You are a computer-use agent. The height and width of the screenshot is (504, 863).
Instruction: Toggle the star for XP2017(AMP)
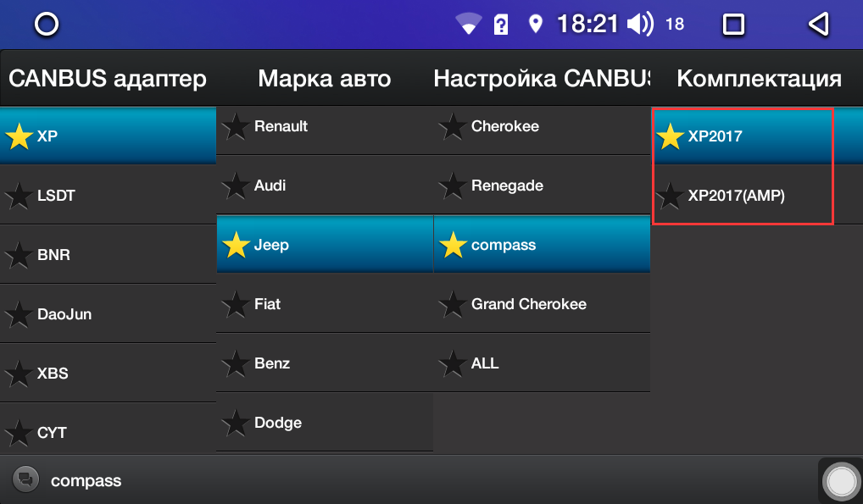(x=671, y=196)
